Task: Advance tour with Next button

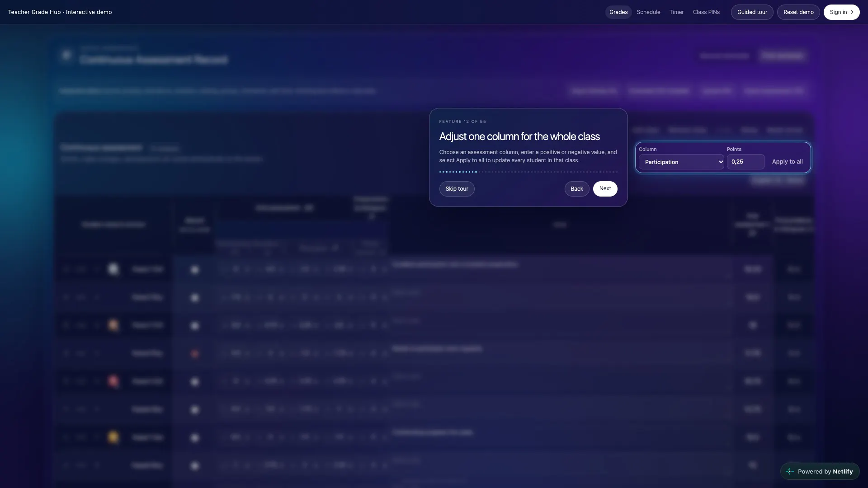Action: [605, 189]
